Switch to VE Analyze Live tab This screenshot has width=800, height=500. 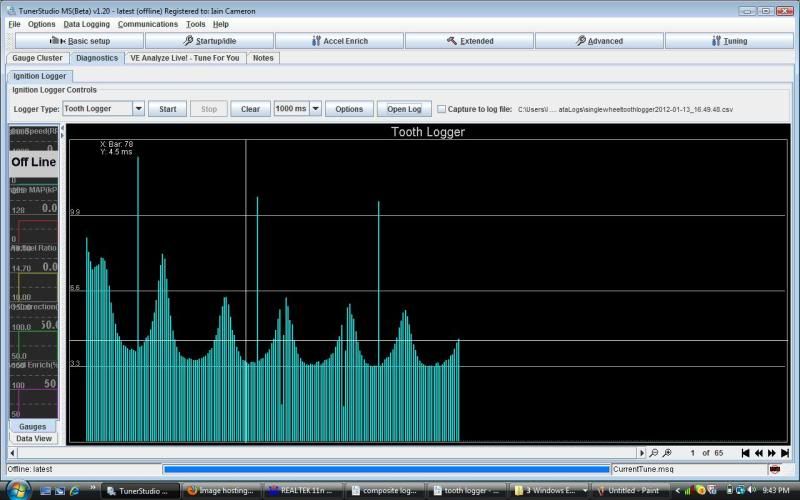[x=185, y=58]
